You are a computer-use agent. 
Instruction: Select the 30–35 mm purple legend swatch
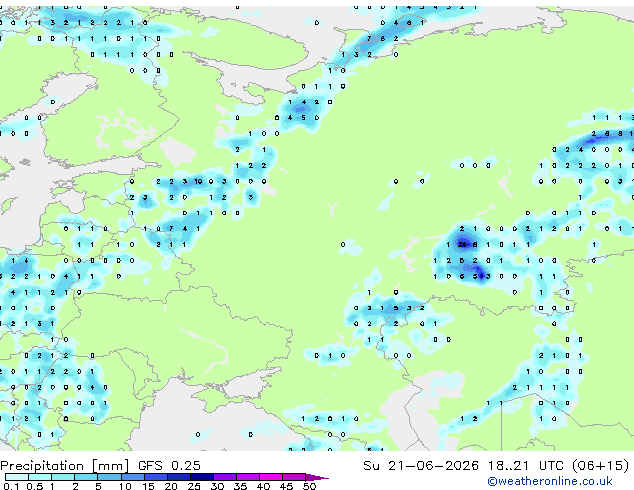pos(225,477)
